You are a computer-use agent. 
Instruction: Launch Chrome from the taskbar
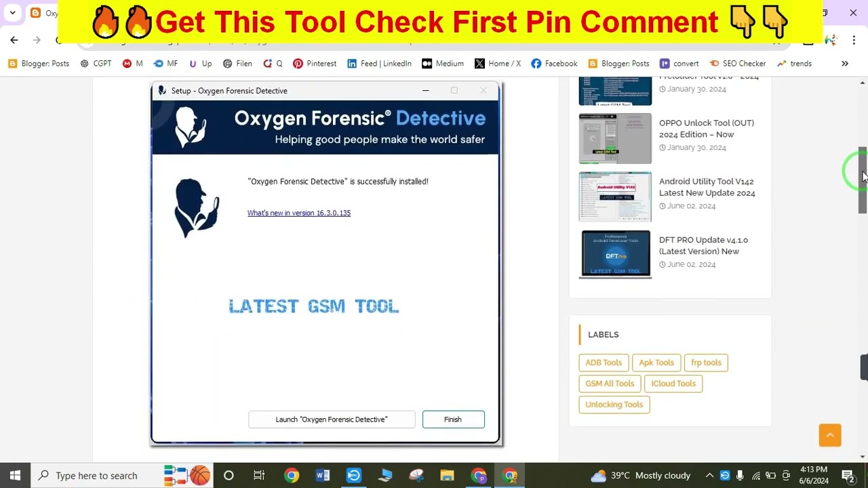[292, 475]
